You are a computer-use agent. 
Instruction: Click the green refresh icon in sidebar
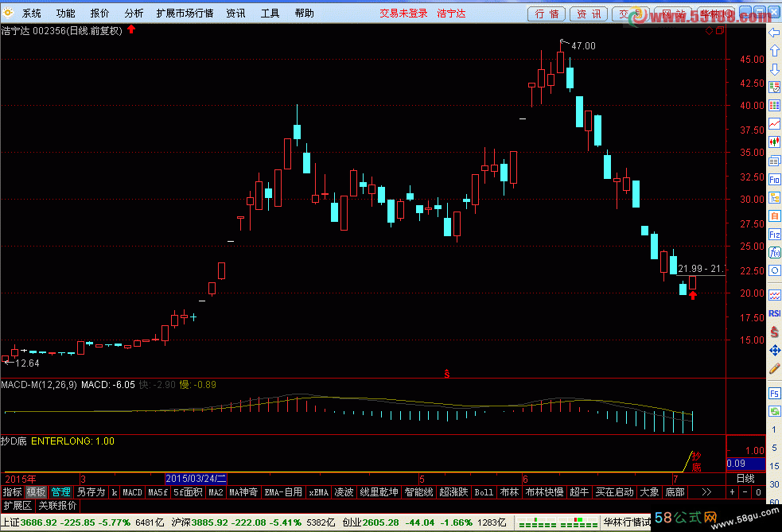[774, 411]
